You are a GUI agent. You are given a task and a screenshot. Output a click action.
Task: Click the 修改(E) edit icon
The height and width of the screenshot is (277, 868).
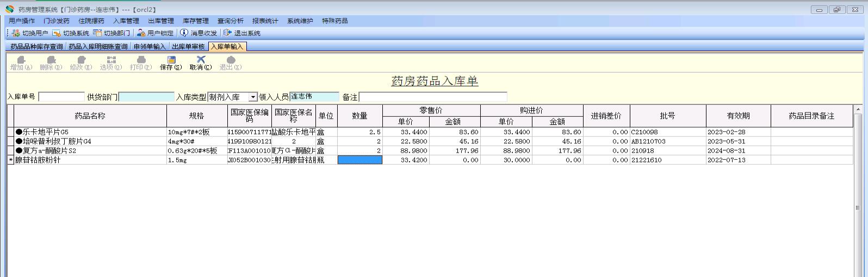(81, 60)
